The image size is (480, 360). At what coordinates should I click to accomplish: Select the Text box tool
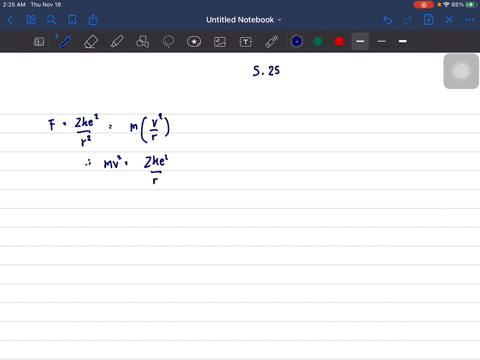(246, 42)
